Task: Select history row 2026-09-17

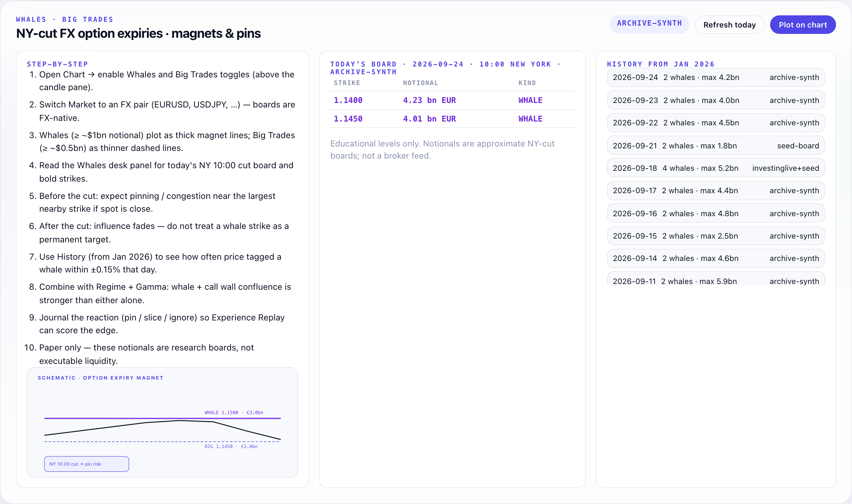Action: pyautogui.click(x=716, y=191)
